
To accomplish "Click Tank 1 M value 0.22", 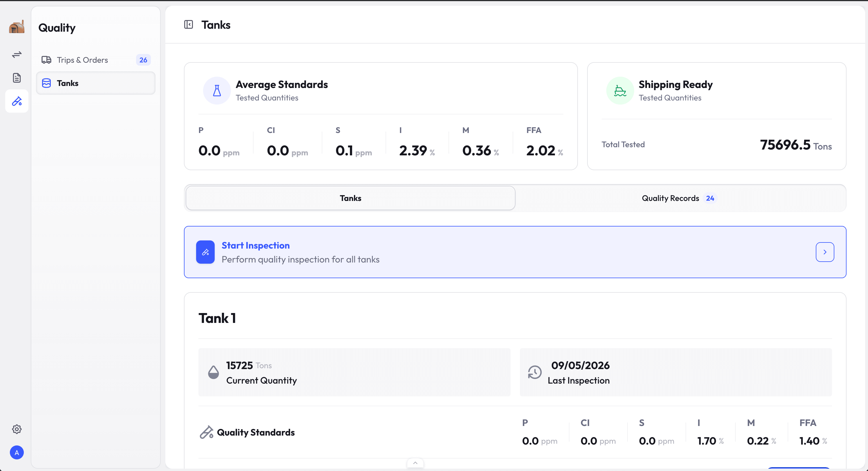I will point(758,441).
